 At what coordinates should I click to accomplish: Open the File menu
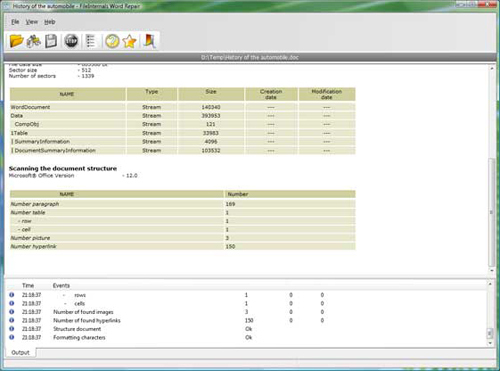pyautogui.click(x=15, y=22)
